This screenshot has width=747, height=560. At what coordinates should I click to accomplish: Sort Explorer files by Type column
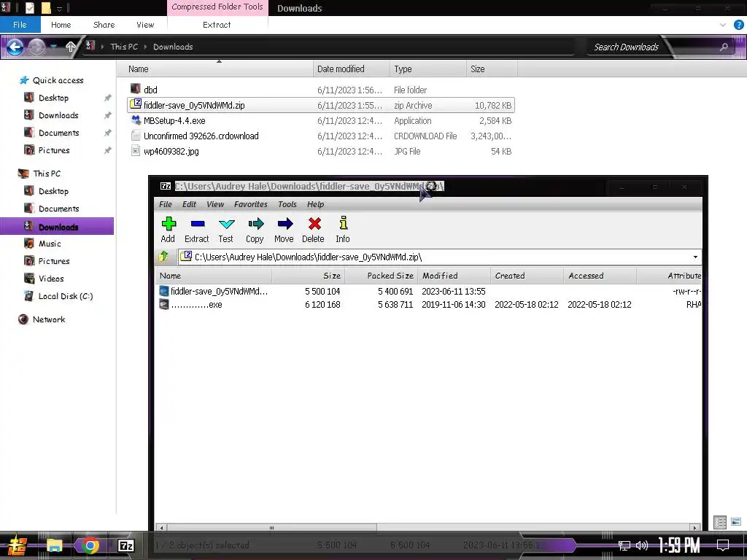coord(427,69)
